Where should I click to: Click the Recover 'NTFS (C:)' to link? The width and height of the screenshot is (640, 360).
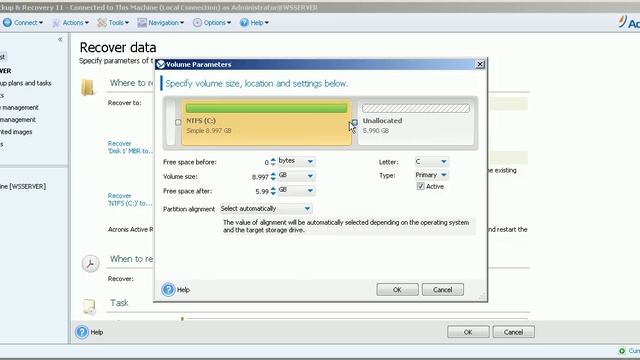[130, 200]
